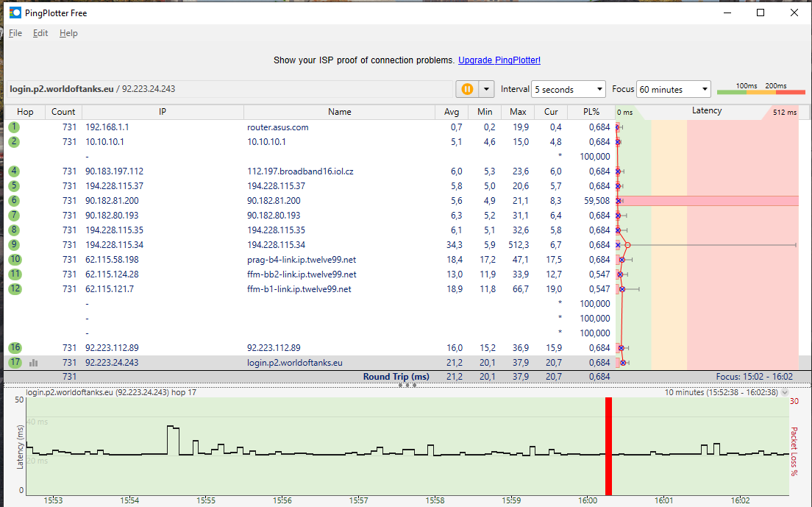812x507 pixels.
Task: Collapse the timeline graph with the chevron
Action: point(784,393)
